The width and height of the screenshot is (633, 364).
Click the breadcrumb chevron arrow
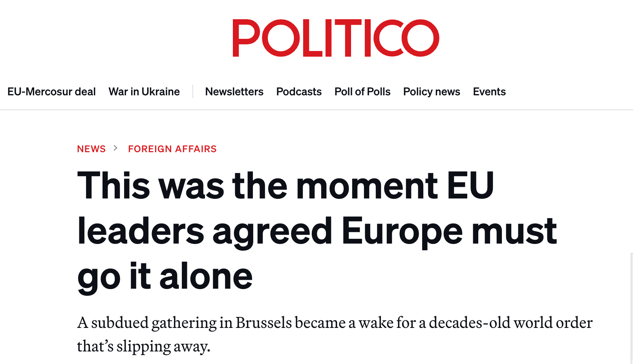pyautogui.click(x=115, y=148)
